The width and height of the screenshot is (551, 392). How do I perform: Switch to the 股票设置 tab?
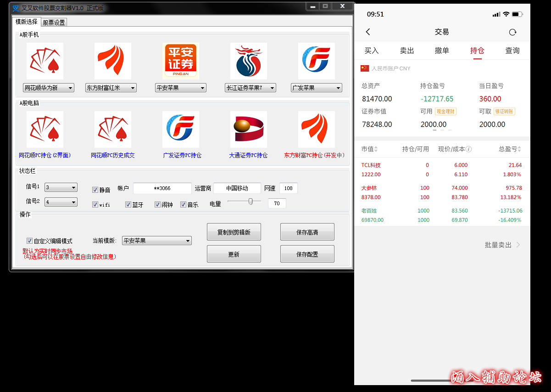click(x=54, y=22)
